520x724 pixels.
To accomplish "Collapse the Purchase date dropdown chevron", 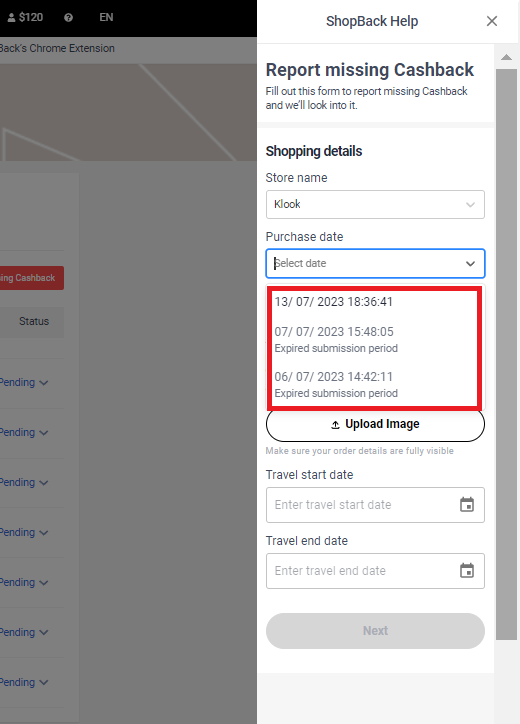I will [x=470, y=264].
